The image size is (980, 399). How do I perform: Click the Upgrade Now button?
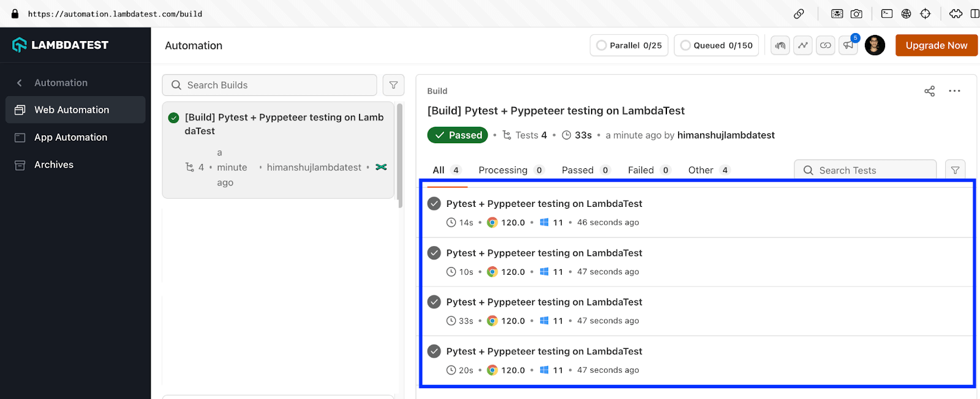click(x=936, y=45)
